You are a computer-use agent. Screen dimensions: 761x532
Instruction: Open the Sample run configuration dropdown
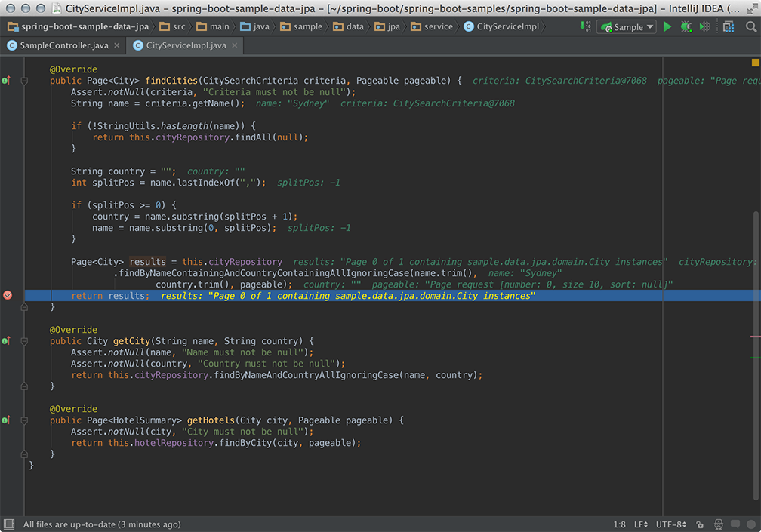pyautogui.click(x=627, y=27)
